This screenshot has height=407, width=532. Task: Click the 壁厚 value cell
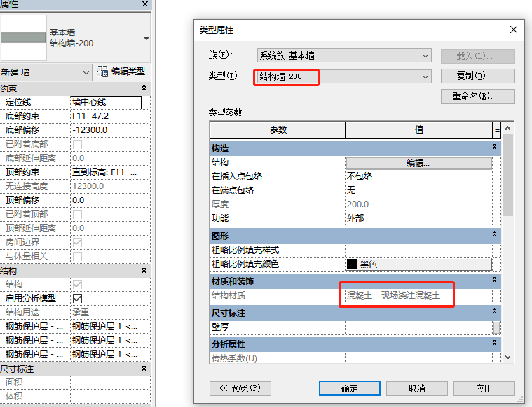[x=418, y=327]
